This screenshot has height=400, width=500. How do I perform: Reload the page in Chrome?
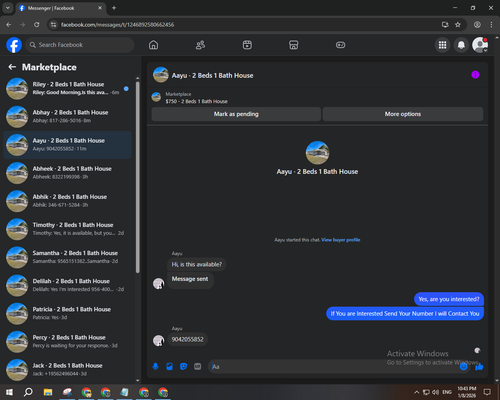(37, 25)
